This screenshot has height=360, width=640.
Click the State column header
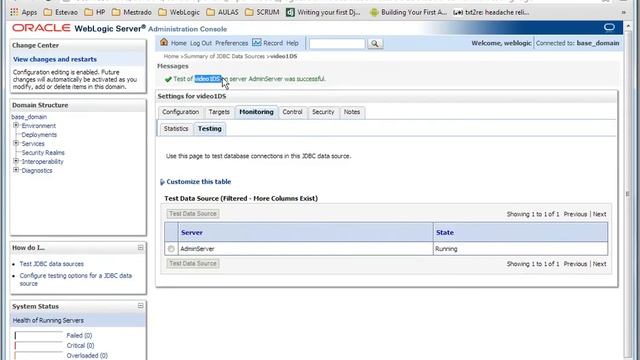coord(445,232)
